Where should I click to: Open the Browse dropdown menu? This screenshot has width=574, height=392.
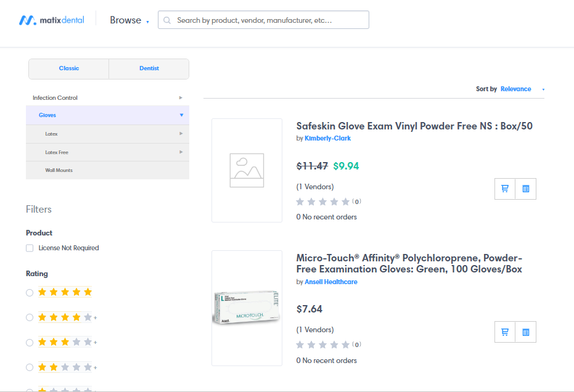tap(129, 20)
